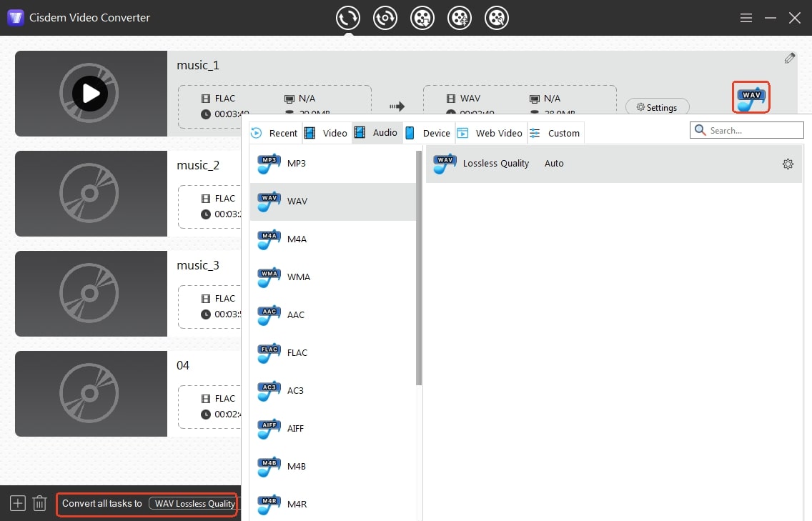This screenshot has width=812, height=521.
Task: Click the magnifier search icon
Action: (x=700, y=130)
